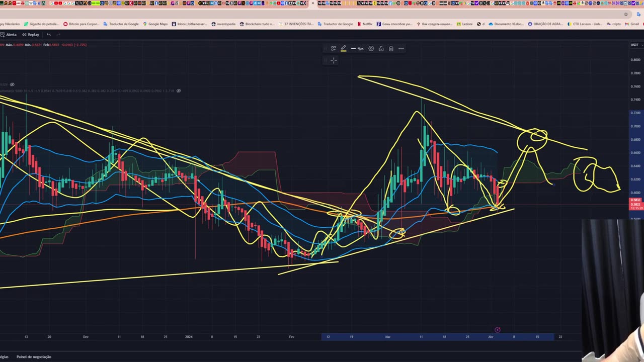Open Lezioni bookmark
644x362 pixels.
point(465,24)
